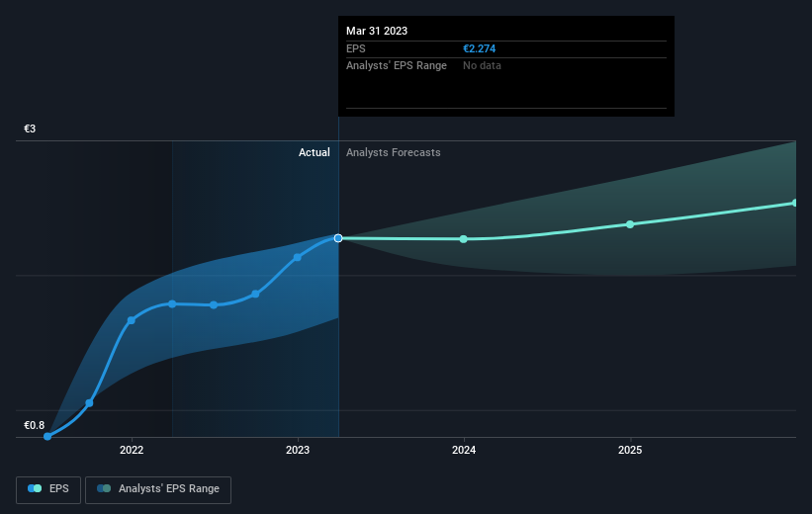Click the 2023 x-axis label
812x514 pixels.
click(x=298, y=450)
